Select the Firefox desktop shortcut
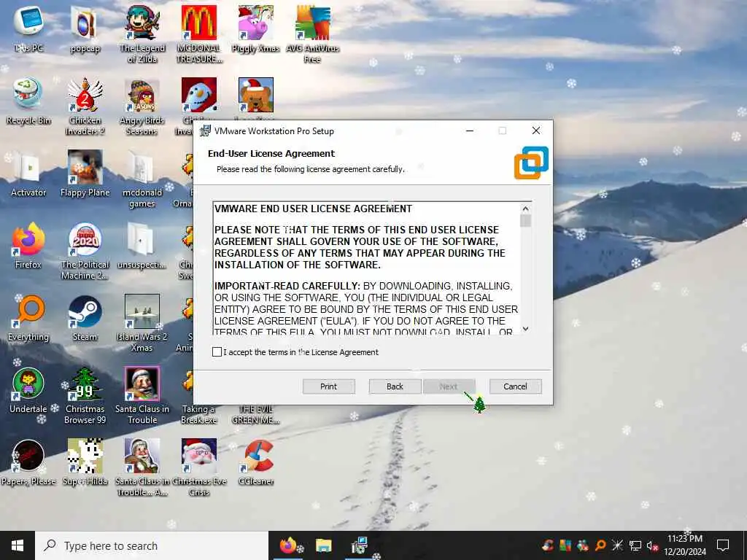Image resolution: width=747 pixels, height=560 pixels. pyautogui.click(x=28, y=246)
